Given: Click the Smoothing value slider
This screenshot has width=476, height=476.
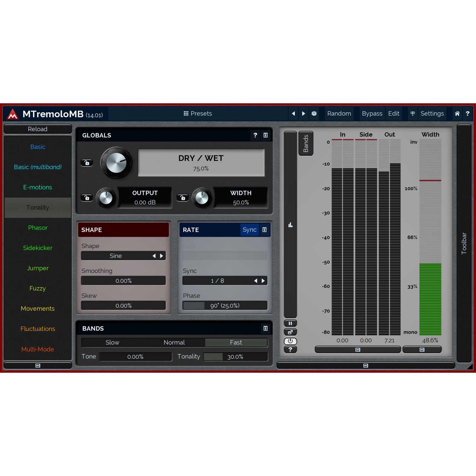Looking at the screenshot, I should pyautogui.click(x=124, y=281).
